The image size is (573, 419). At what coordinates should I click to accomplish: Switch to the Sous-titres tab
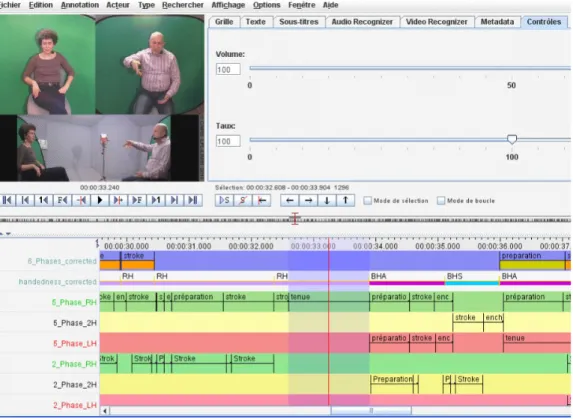(x=299, y=22)
